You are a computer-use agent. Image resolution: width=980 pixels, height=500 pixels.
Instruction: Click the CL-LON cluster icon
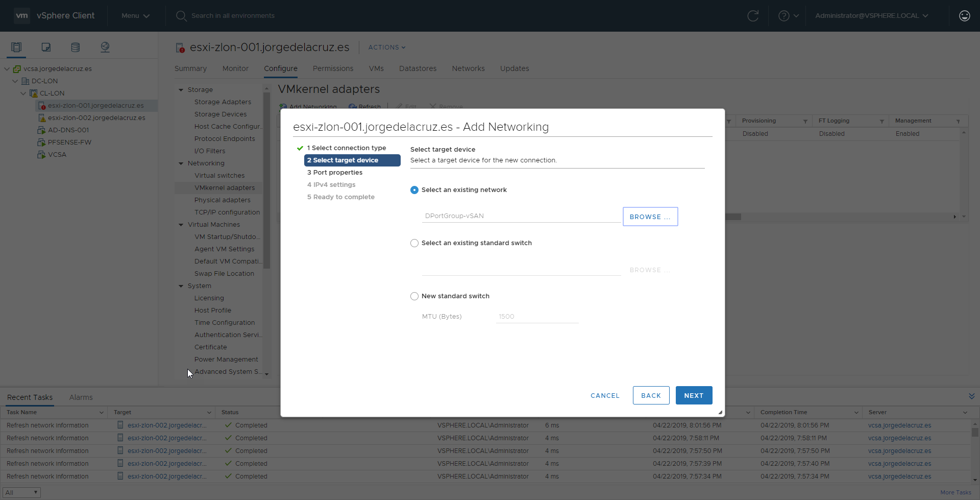tap(34, 93)
